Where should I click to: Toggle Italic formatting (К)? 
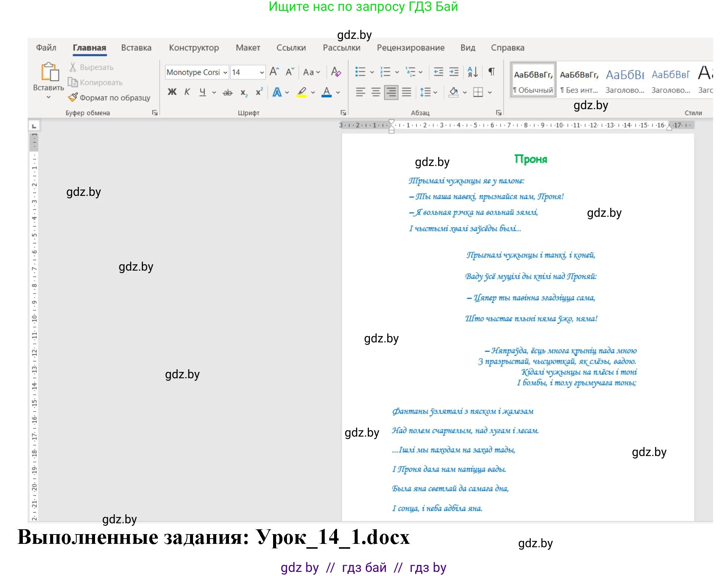click(187, 92)
